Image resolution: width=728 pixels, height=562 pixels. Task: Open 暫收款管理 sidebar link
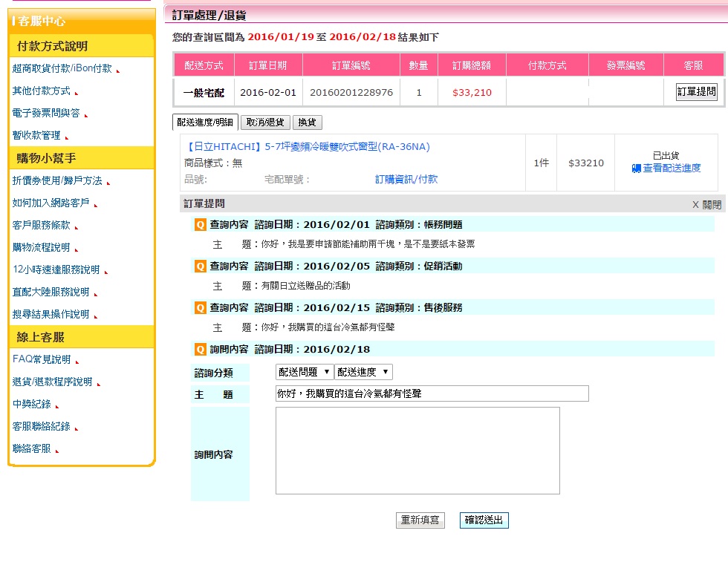click(x=36, y=136)
